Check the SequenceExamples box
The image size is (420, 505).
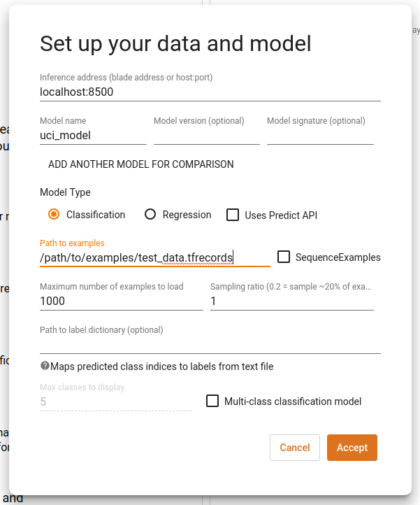click(284, 257)
